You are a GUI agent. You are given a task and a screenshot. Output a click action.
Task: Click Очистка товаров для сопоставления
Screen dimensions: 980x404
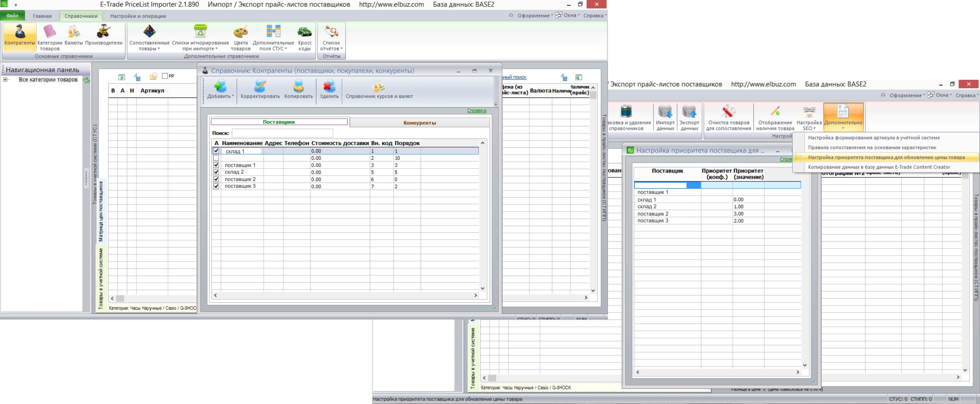(x=728, y=117)
